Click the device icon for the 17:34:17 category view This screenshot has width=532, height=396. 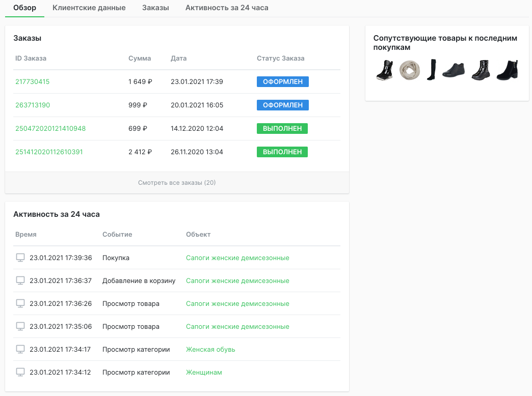20,350
